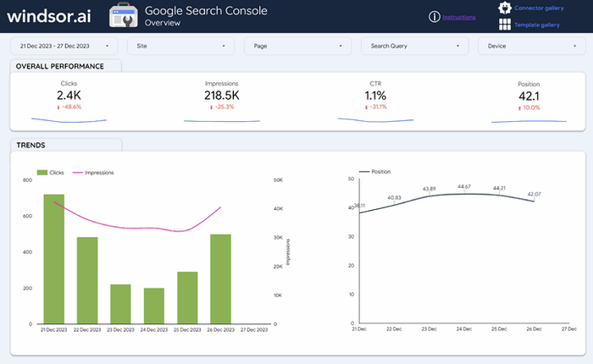
Task: Click the 44.21 position data label
Action: (499, 188)
